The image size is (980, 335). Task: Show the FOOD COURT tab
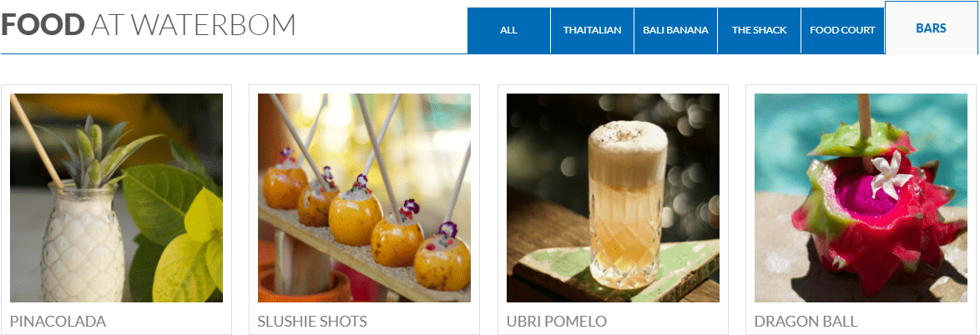(x=842, y=30)
